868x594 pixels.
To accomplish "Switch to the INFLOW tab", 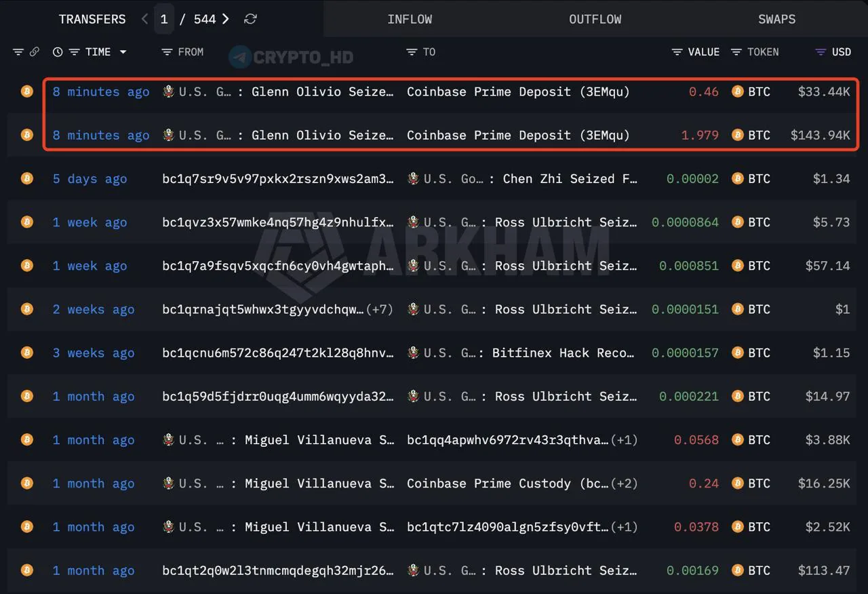I will (x=410, y=19).
